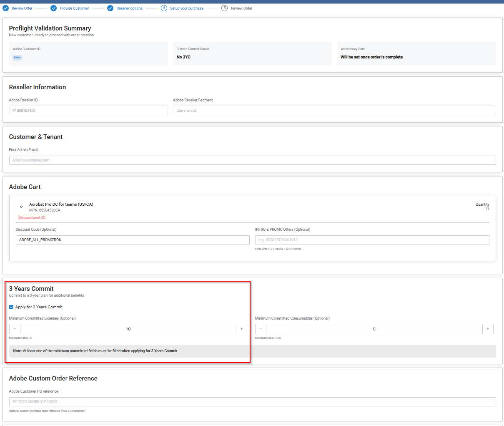The image size is (504, 426).
Task: Click the Provide Customer checkmark icon
Action: pyautogui.click(x=54, y=8)
